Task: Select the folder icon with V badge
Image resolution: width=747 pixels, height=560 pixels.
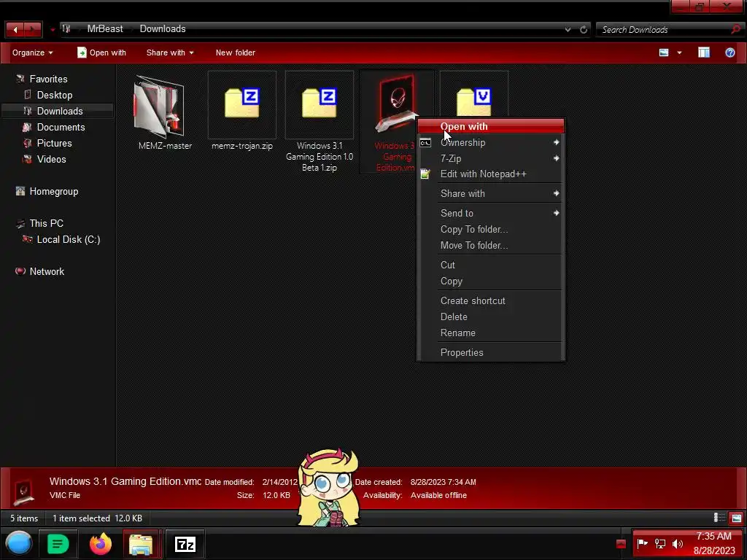Action: tap(474, 101)
